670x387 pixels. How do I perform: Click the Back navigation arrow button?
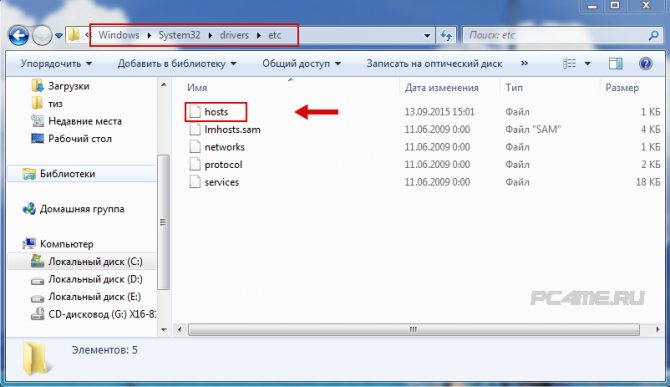[x=19, y=35]
